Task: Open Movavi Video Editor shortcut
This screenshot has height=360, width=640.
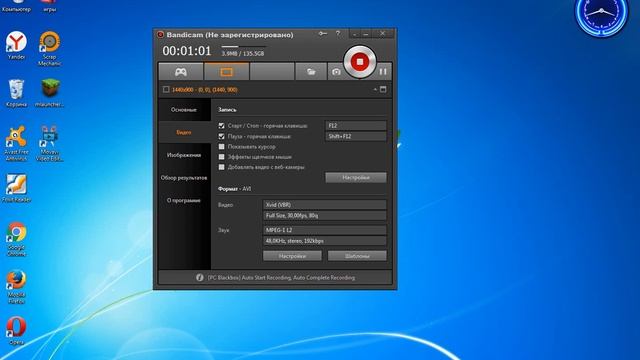Action: (x=49, y=143)
